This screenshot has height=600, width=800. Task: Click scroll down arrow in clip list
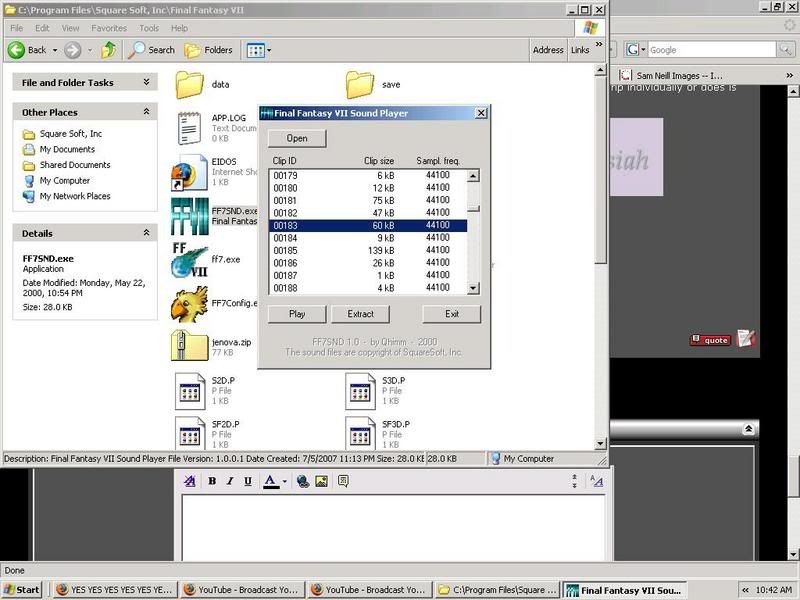[x=473, y=288]
